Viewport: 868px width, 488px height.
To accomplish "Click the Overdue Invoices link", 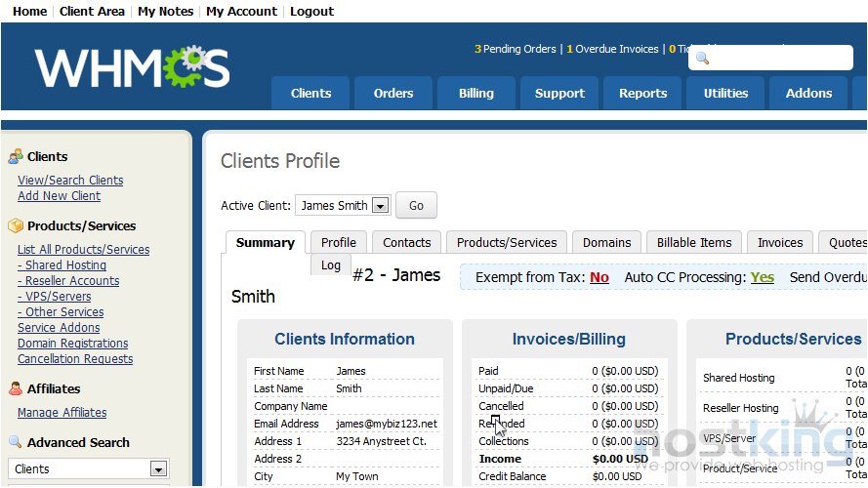I will coord(618,49).
